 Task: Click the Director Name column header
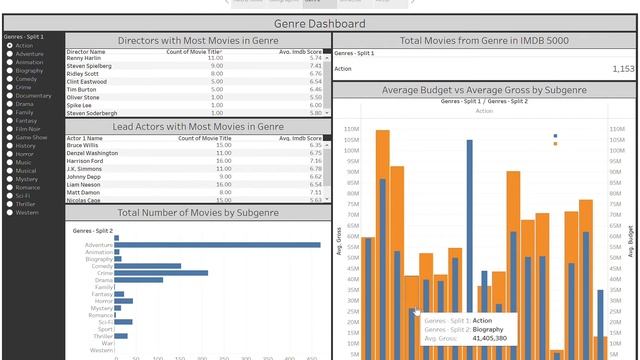(x=86, y=52)
